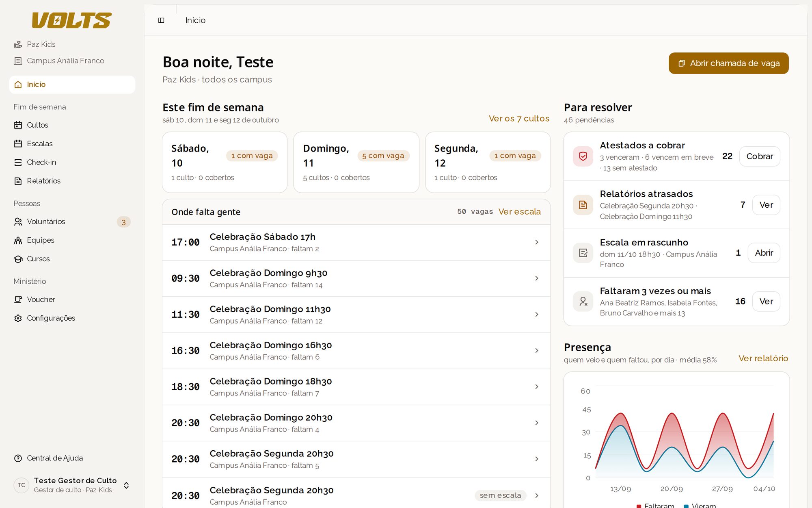This screenshot has width=812, height=508.
Task: Click Ver button for Relatórios atrasados
Action: click(x=766, y=205)
